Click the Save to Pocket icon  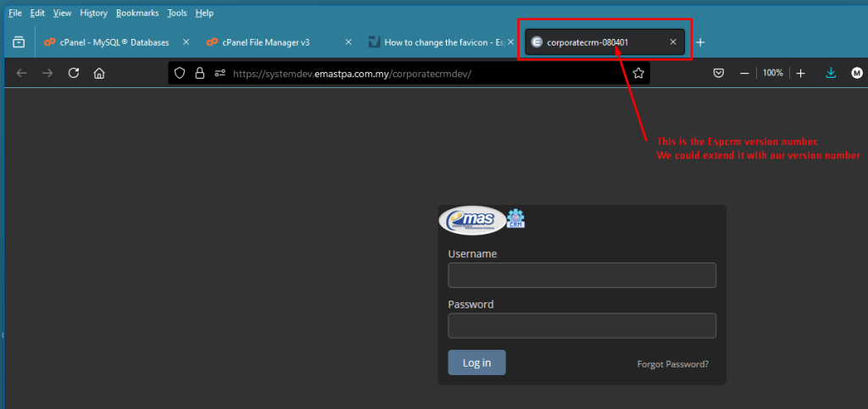[718, 74]
